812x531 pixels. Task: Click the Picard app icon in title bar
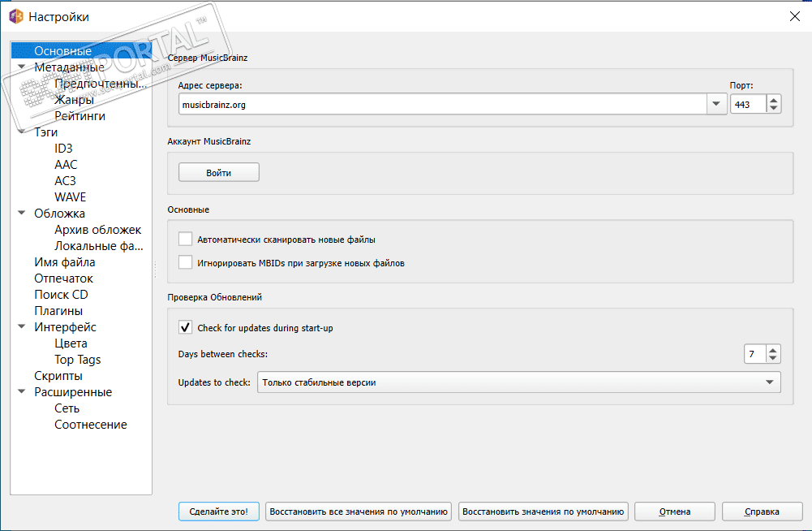pyautogui.click(x=15, y=16)
